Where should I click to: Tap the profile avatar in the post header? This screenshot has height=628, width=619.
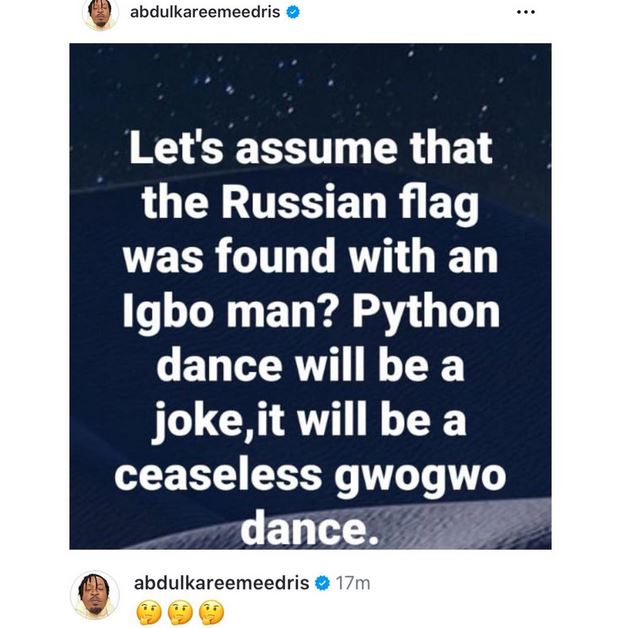[100, 14]
